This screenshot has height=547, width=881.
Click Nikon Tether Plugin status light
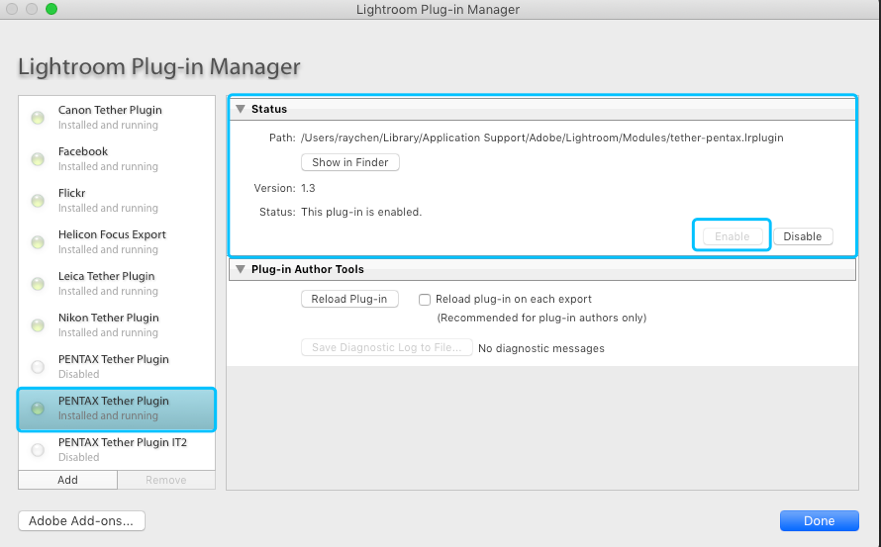click(38, 325)
